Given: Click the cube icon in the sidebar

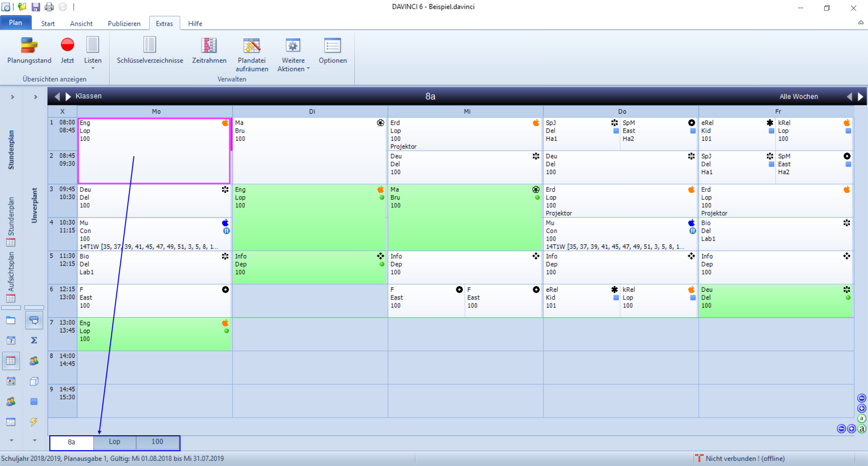Looking at the screenshot, I should point(34,381).
